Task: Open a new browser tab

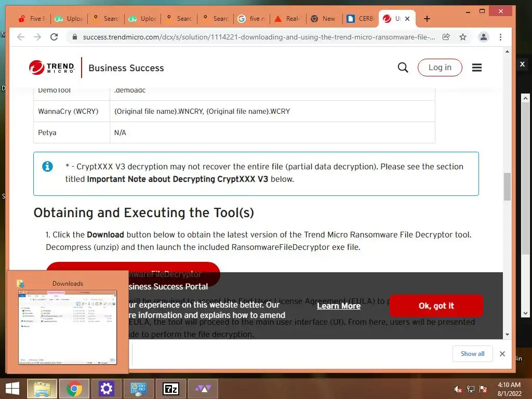Action: [x=427, y=19]
